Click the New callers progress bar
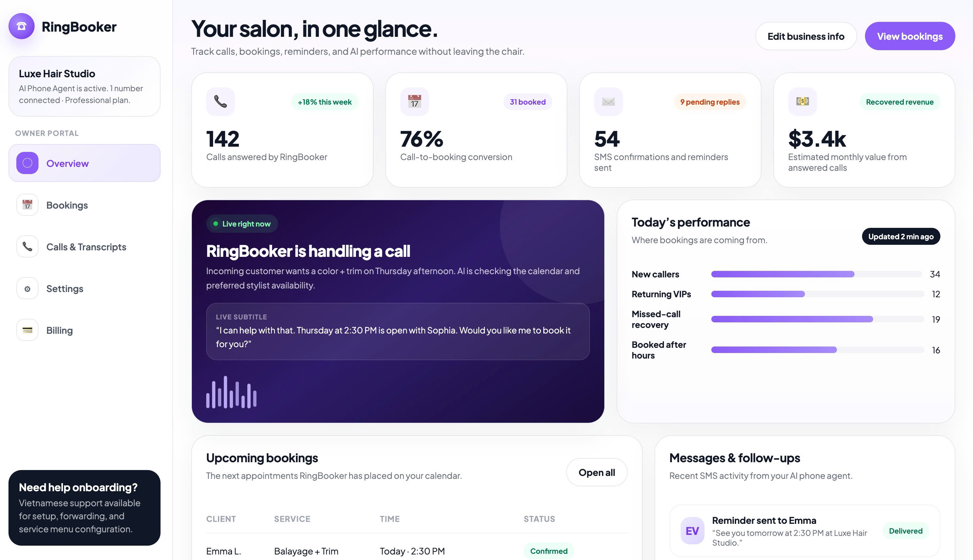This screenshot has height=560, width=973. pos(816,274)
